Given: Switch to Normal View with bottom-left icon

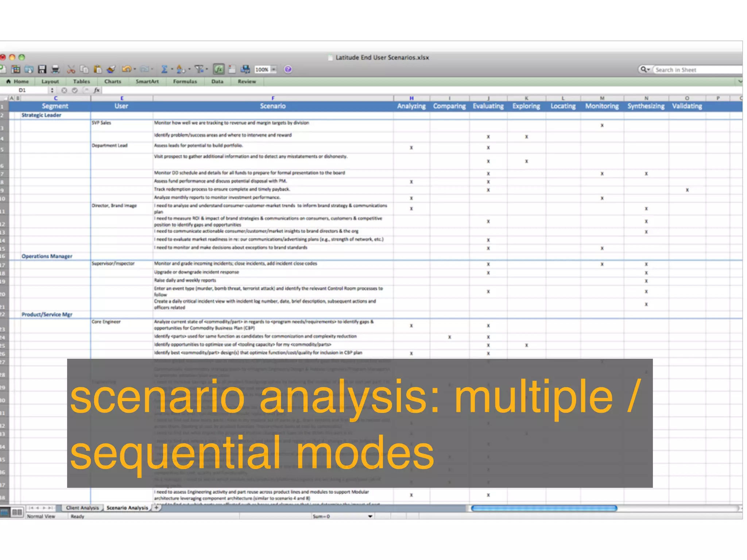Looking at the screenshot, I should (x=4, y=512).
